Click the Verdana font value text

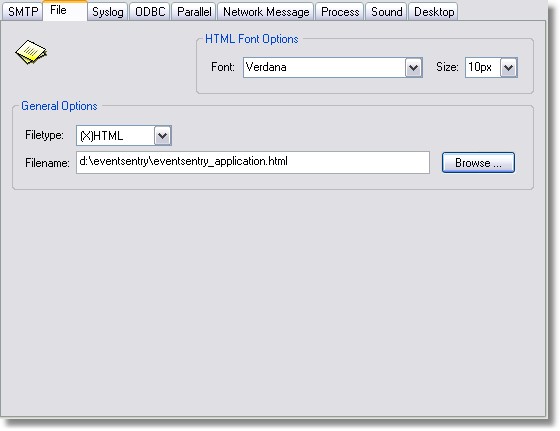pos(266,67)
